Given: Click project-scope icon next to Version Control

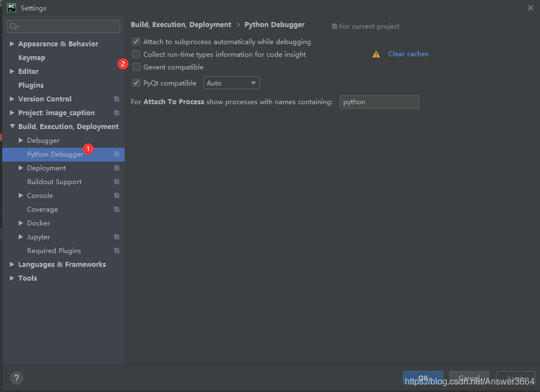Looking at the screenshot, I should 116,99.
